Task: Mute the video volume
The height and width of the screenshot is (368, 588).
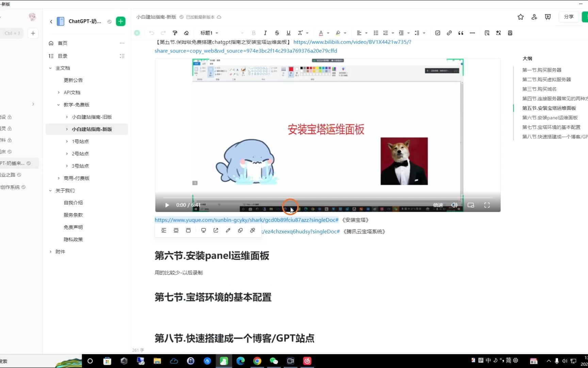Action: 454,205
